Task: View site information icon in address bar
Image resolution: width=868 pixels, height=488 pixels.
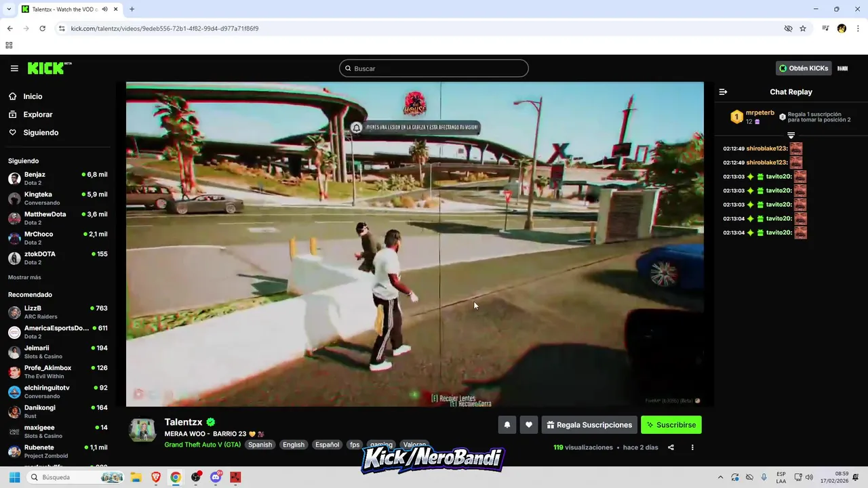Action: point(62,28)
